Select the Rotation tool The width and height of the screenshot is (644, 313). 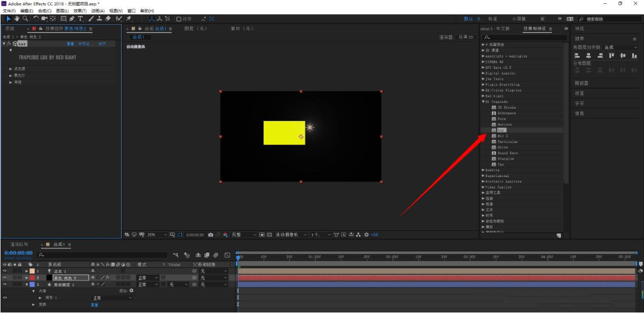[36, 19]
